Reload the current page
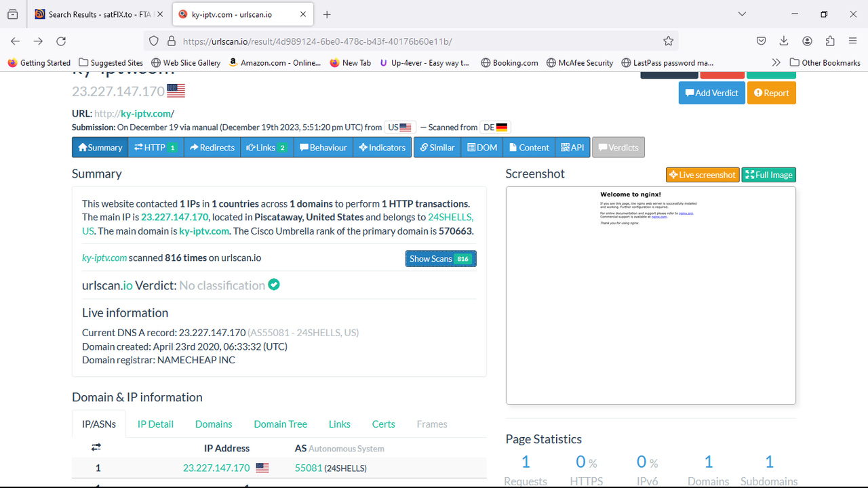868x488 pixels. point(61,41)
